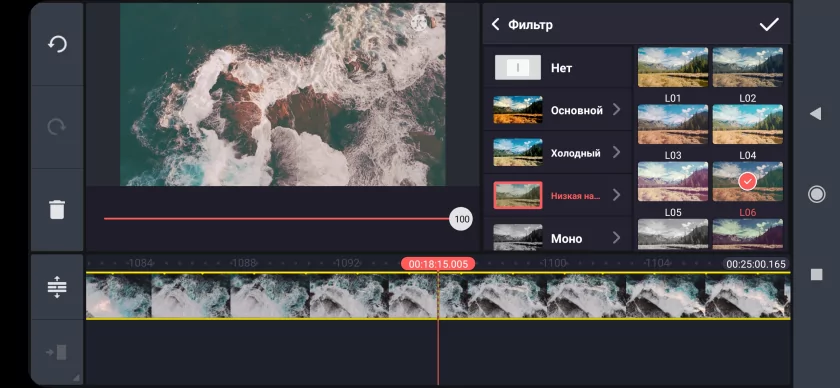
Task: Apply the L01 filter thumbnail
Action: pyautogui.click(x=673, y=67)
